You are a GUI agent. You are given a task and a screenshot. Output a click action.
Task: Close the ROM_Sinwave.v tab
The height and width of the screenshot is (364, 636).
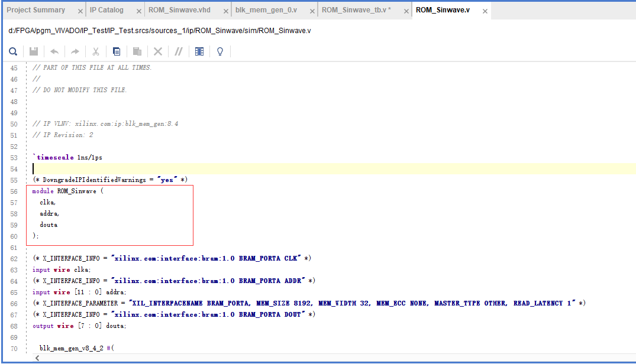pyautogui.click(x=485, y=11)
